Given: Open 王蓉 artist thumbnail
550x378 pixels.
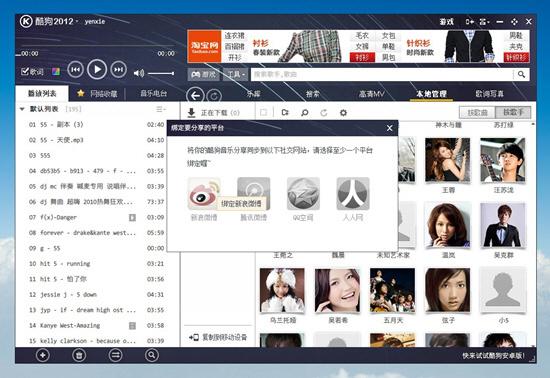Looking at the screenshot, I should pyautogui.click(x=448, y=160).
